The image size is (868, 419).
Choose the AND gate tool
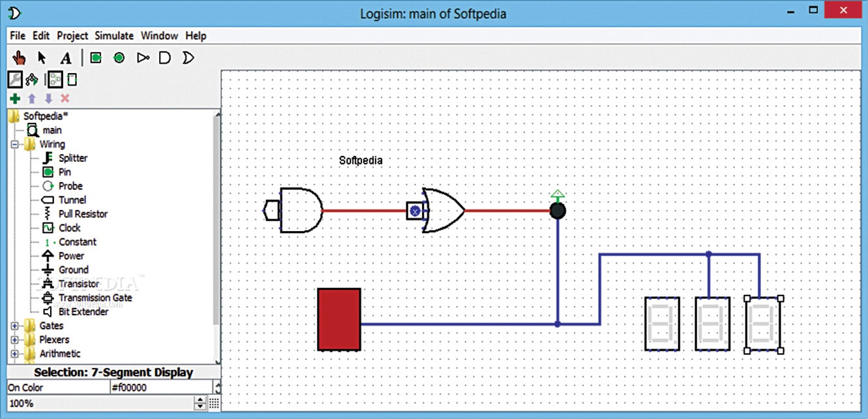pos(164,57)
